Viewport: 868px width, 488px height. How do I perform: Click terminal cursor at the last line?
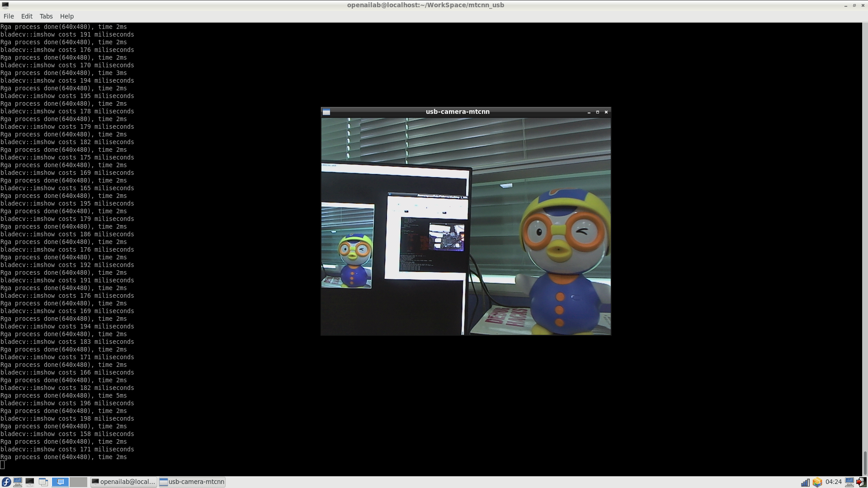pos(2,465)
